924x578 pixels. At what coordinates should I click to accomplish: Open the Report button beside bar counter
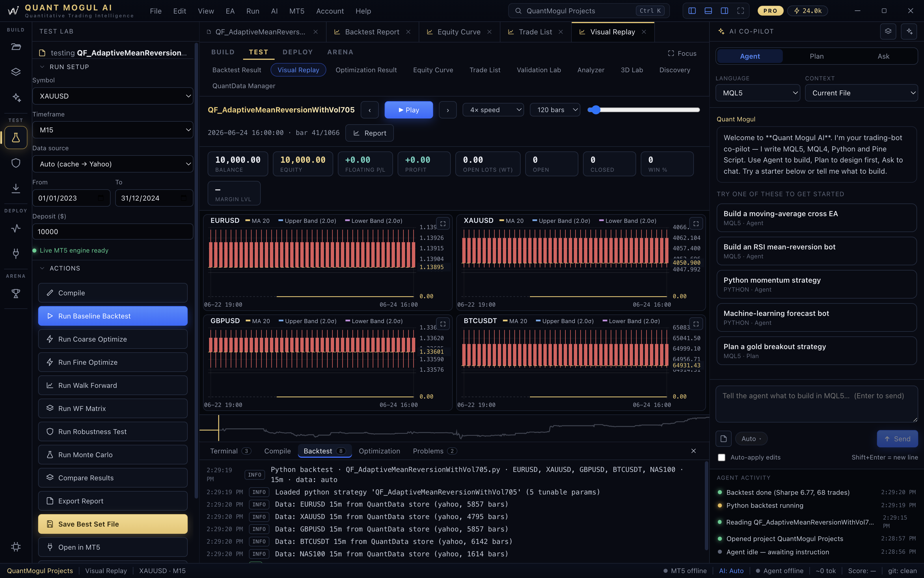[369, 133]
